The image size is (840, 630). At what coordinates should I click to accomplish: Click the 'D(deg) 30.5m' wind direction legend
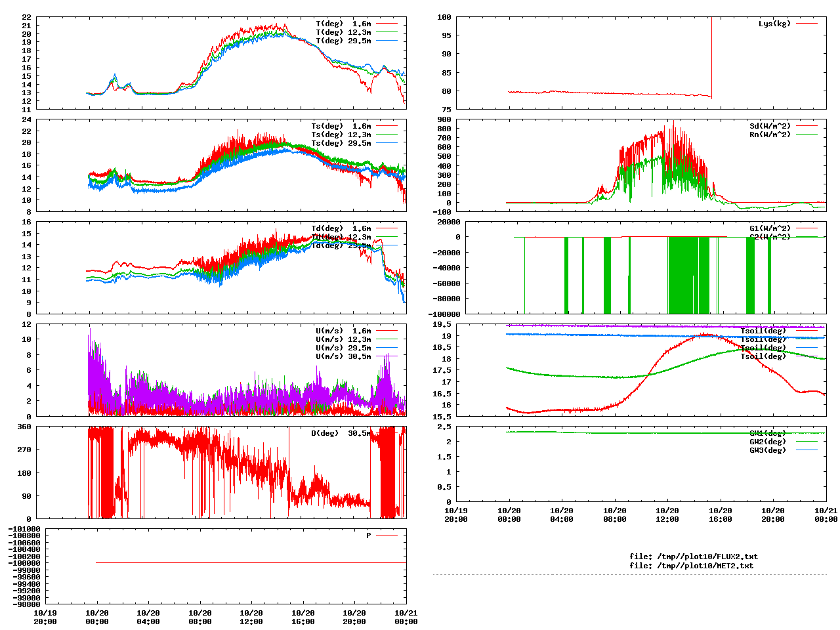(341, 433)
